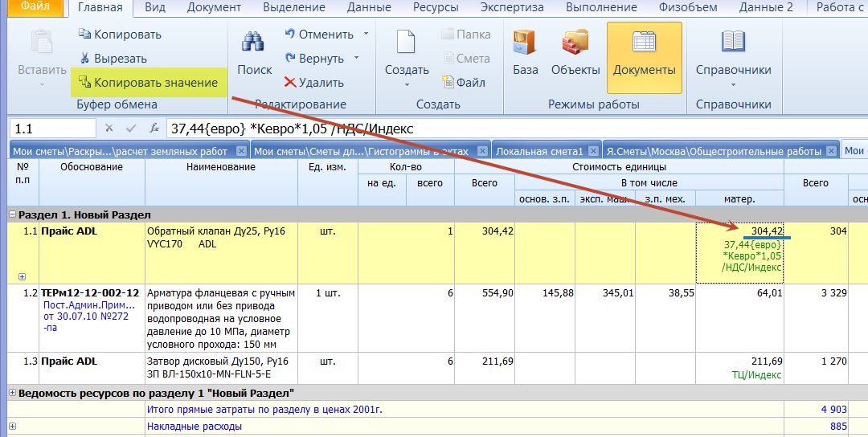This screenshot has height=437, width=868.
Task: Click the Смета create command
Action: 466,58
